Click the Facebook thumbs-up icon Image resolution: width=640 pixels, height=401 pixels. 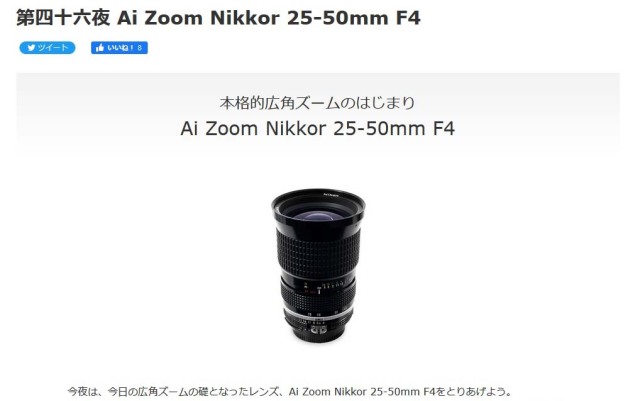(100, 48)
